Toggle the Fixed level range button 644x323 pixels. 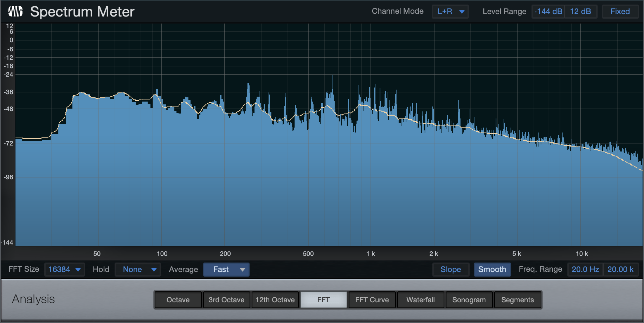pyautogui.click(x=620, y=12)
